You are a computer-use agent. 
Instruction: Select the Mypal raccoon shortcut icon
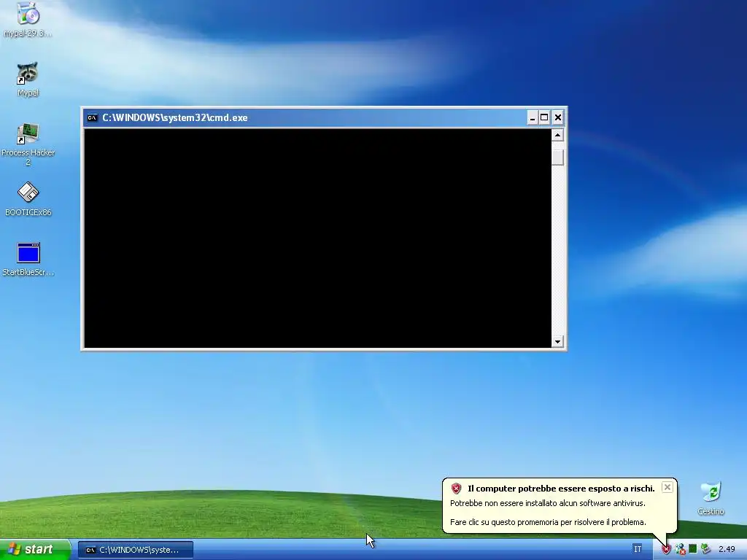(28, 74)
